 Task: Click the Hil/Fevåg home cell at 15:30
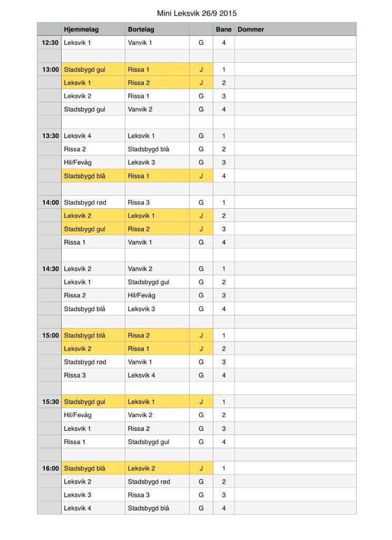tap(93, 416)
